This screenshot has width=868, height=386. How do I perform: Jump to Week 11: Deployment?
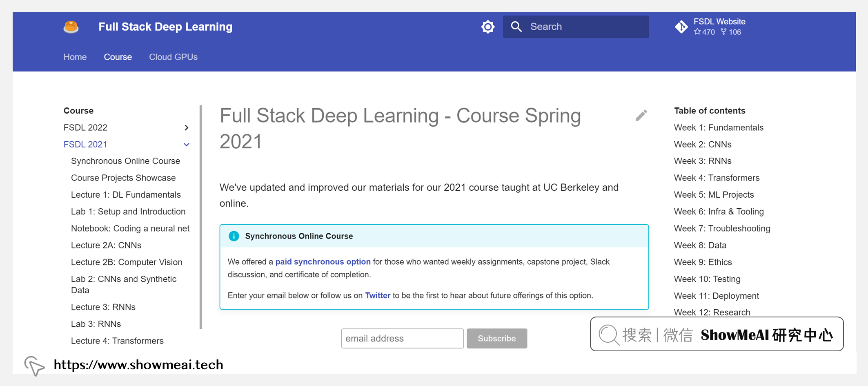coord(716,296)
